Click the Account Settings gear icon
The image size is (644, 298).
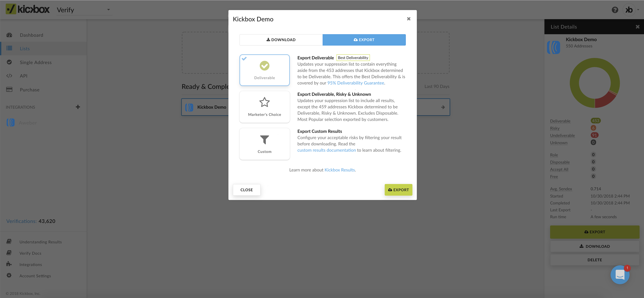9,275
